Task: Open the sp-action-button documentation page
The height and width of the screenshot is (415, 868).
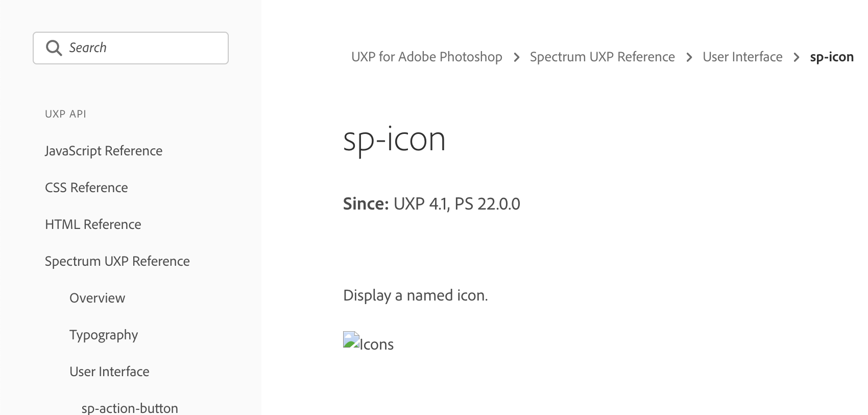Action: (x=130, y=407)
